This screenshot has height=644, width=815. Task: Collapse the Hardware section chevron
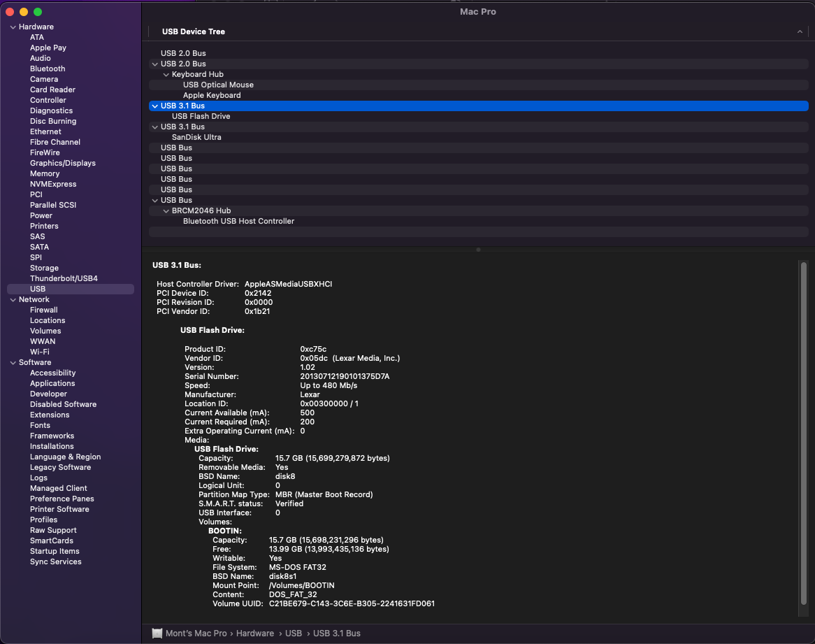tap(13, 27)
